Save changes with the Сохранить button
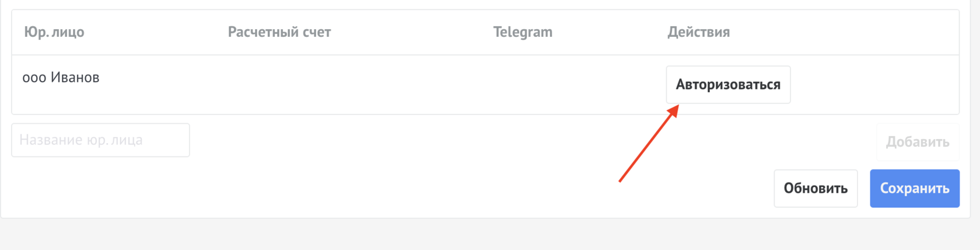980x250 pixels. [914, 188]
